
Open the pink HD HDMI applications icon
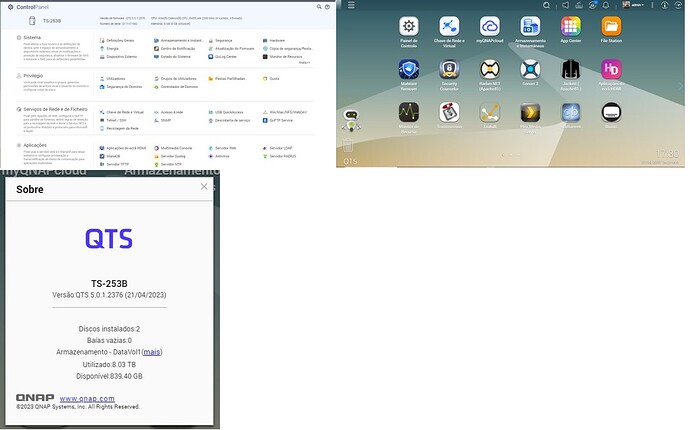611,69
